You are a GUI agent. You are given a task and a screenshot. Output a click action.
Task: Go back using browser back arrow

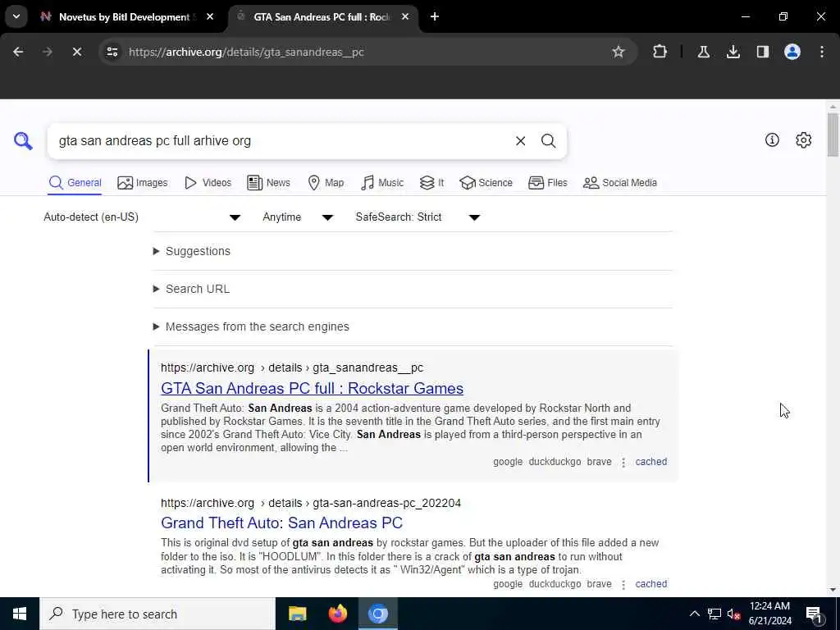pyautogui.click(x=18, y=52)
